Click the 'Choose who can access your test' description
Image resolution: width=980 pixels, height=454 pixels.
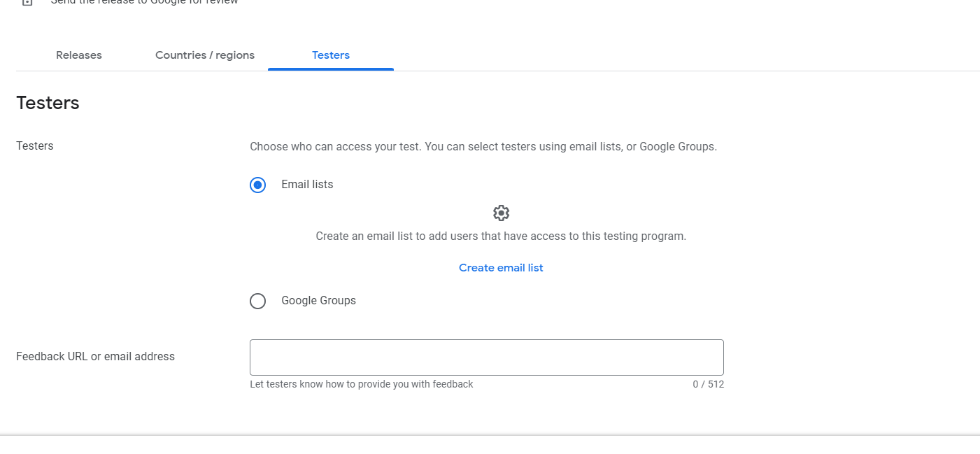point(483,147)
